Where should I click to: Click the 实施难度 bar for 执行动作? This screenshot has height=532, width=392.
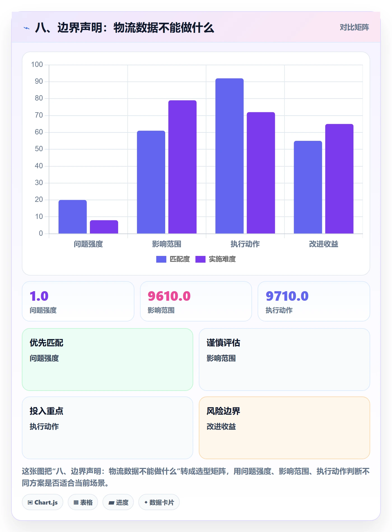pos(261,173)
